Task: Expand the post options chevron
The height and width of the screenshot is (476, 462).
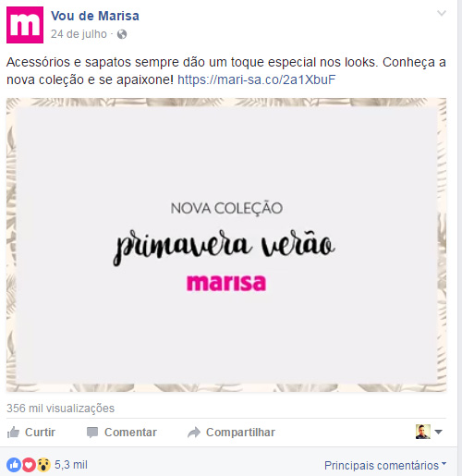Action: point(442,13)
